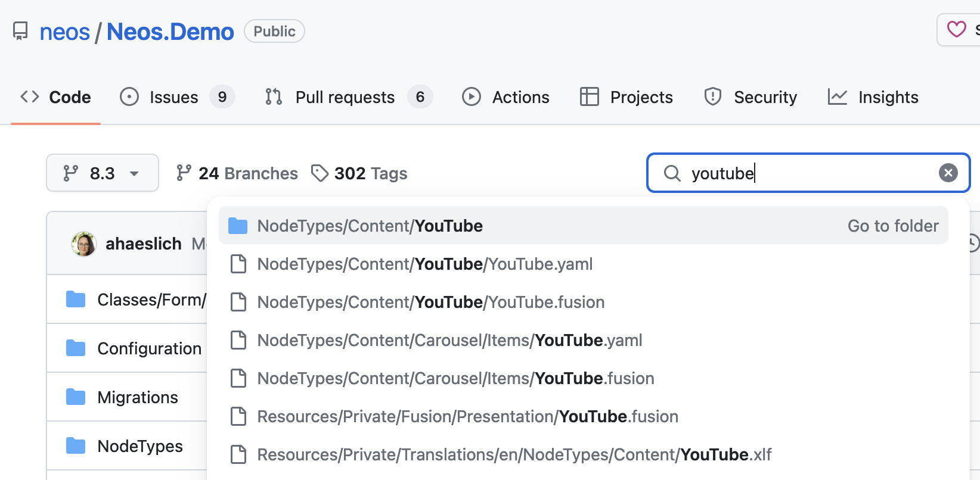The height and width of the screenshot is (480, 980).
Task: Click the Security shield icon
Action: 713,96
